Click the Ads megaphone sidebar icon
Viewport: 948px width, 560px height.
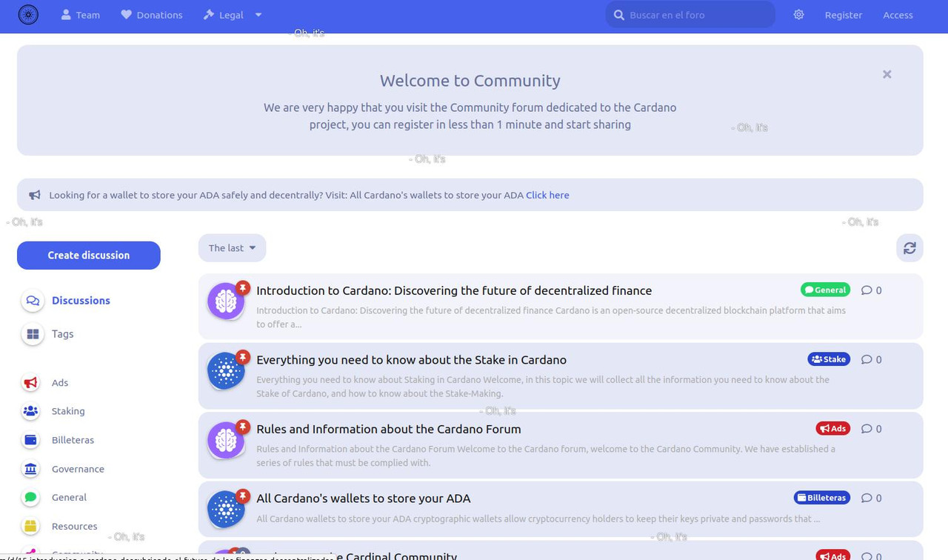(x=30, y=382)
